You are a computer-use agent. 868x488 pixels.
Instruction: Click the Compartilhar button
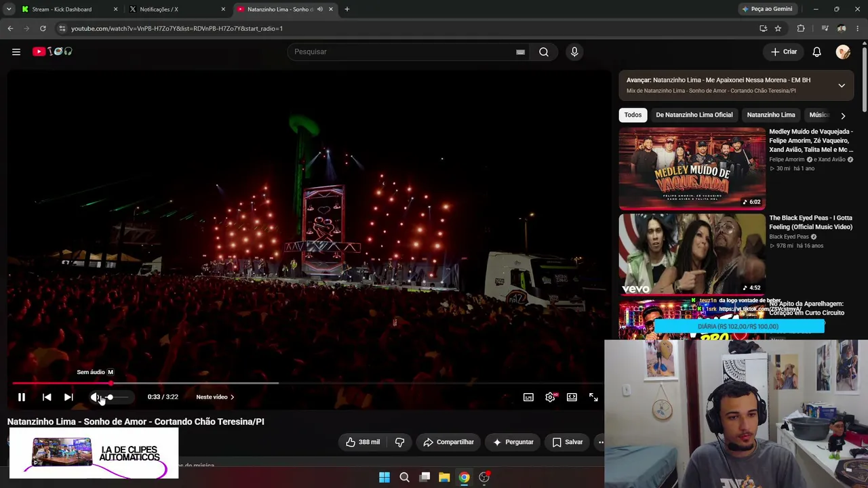[448, 442]
